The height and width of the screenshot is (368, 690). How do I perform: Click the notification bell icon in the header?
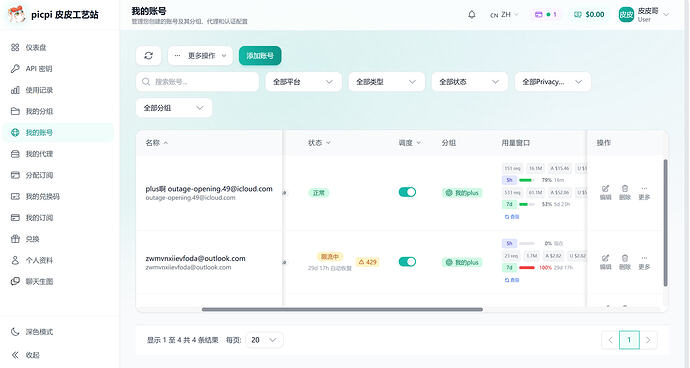coord(472,15)
